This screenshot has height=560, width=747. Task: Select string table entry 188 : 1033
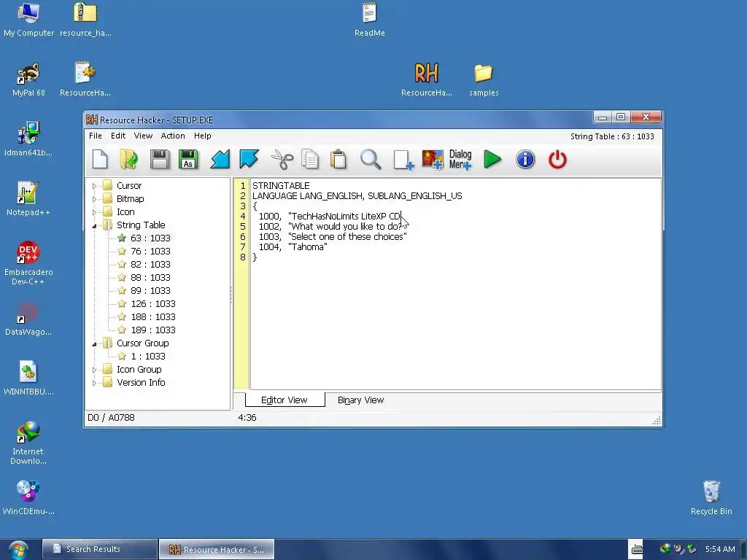click(x=152, y=316)
